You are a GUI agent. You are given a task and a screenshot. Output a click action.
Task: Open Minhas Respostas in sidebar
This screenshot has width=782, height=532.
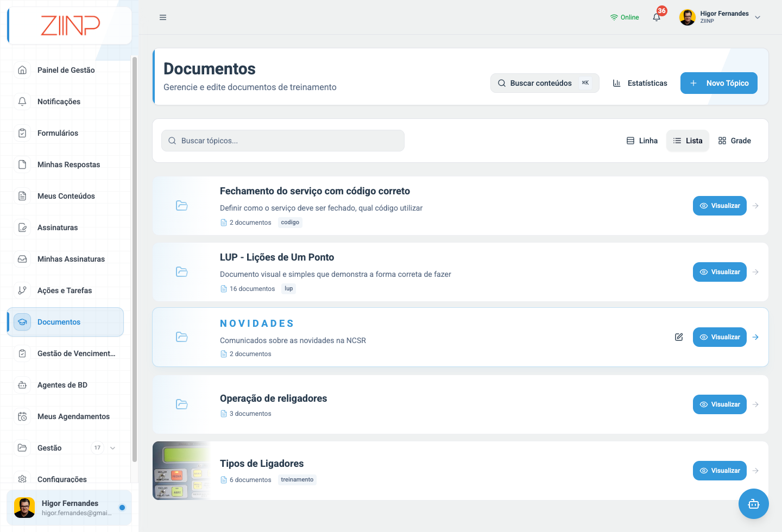(65, 164)
